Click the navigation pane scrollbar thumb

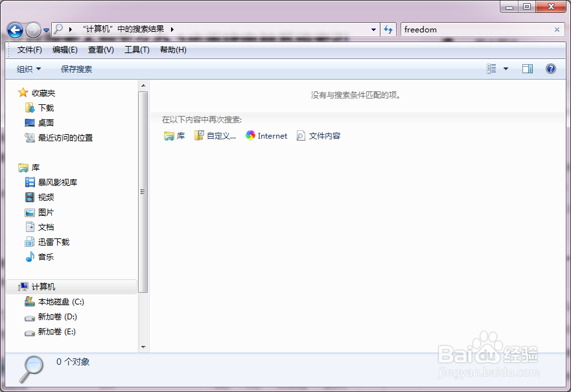(x=143, y=192)
